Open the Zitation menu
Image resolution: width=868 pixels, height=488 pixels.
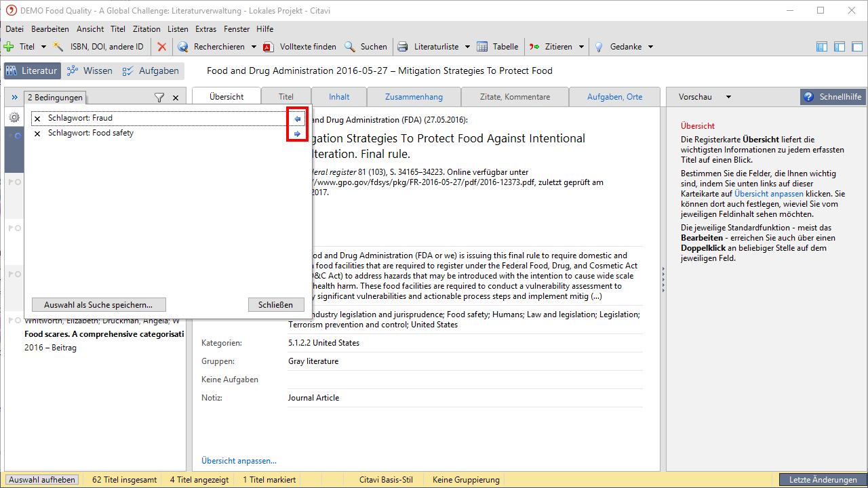[146, 29]
